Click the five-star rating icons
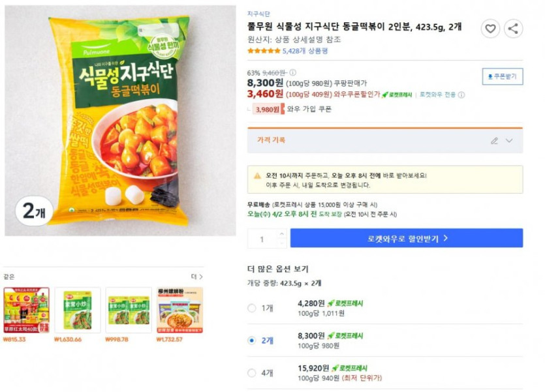The image size is (545, 392). tap(264, 50)
